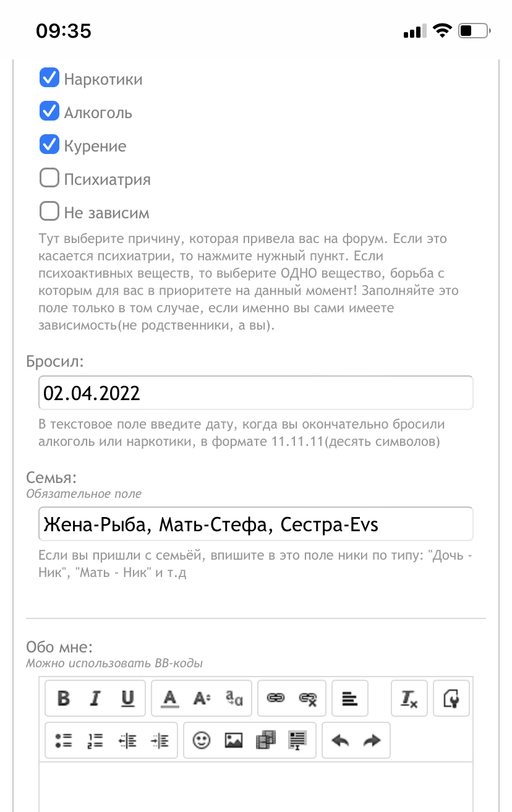
Task: Redo with the forward arrow icon
Action: (x=372, y=740)
